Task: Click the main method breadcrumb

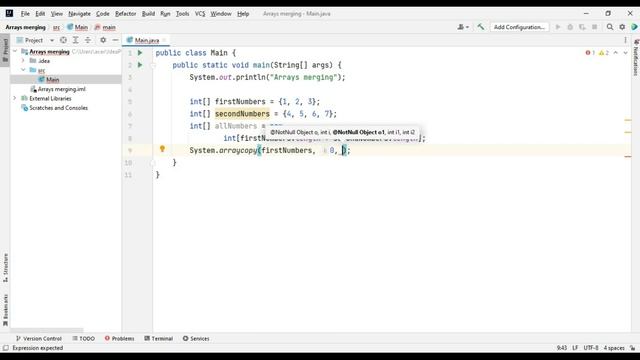Action: coord(105,27)
